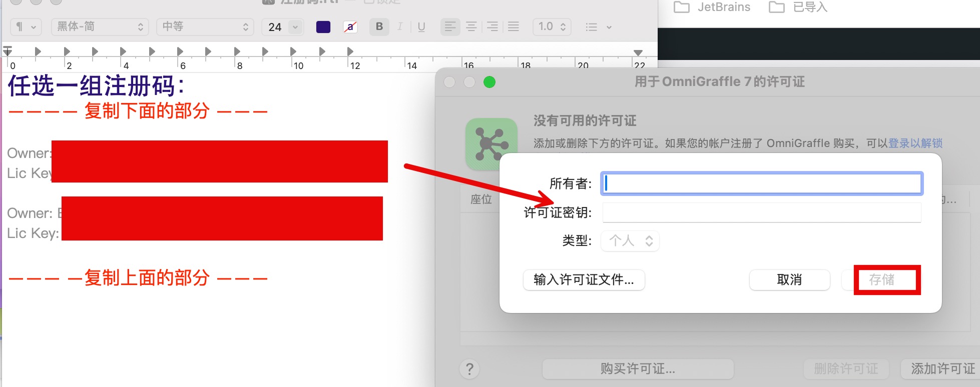Image resolution: width=980 pixels, height=387 pixels.
Task: Click the 输入许可证文件 button
Action: point(584,280)
